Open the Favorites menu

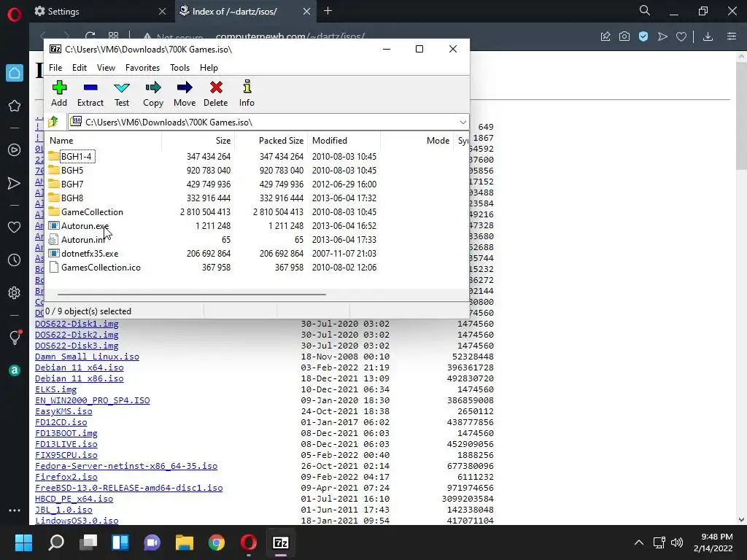pos(142,68)
